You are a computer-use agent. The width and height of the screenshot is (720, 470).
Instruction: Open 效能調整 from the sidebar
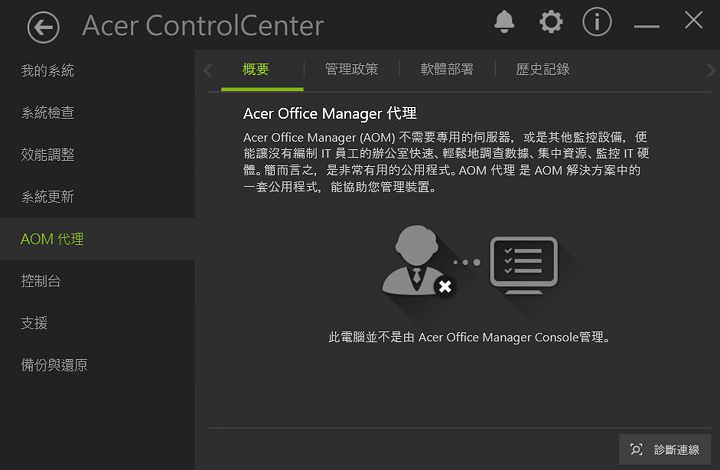pyautogui.click(x=48, y=155)
